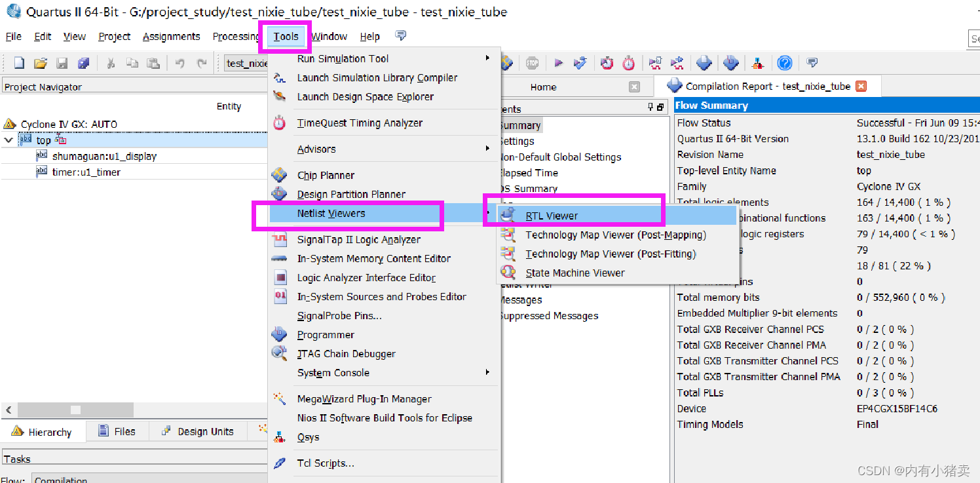Open SignalTap II Logic Analyzer
980x483 pixels.
[x=385, y=239]
